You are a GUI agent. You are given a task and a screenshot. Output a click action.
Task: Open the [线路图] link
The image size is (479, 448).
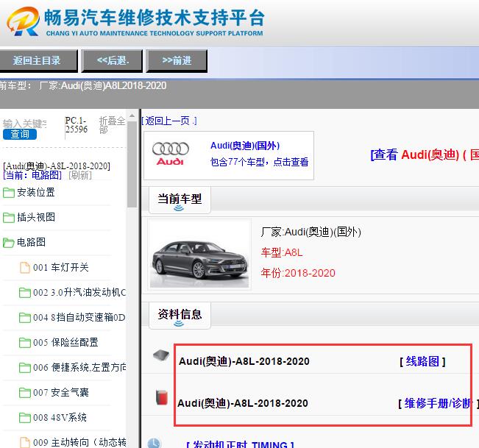[422, 362]
